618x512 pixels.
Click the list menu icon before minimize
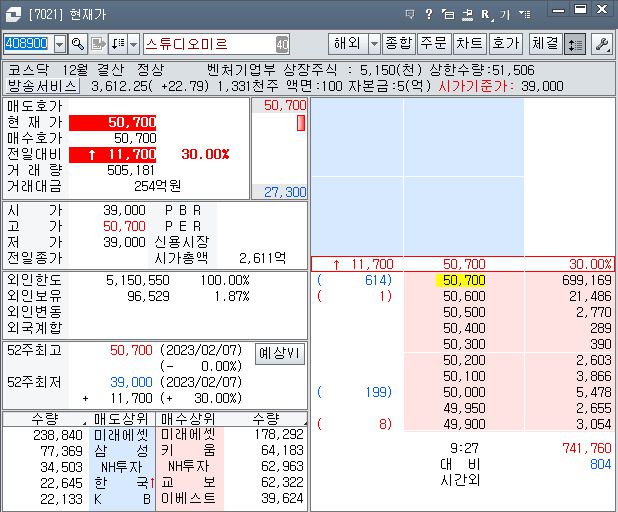pos(526,14)
